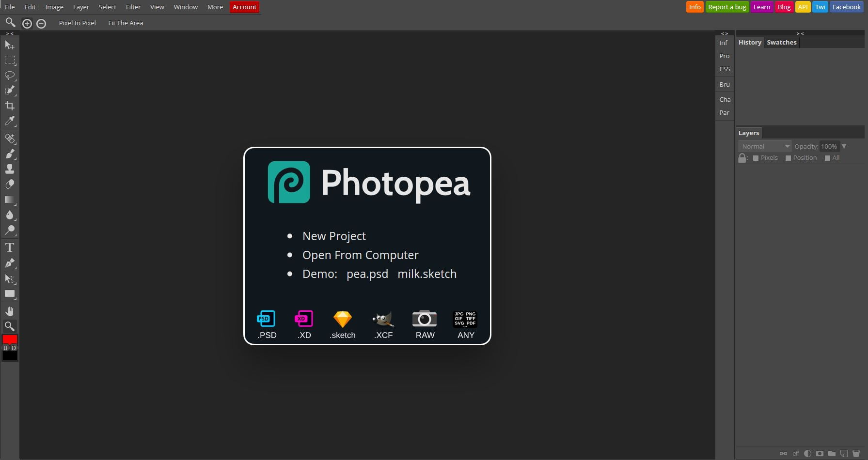The width and height of the screenshot is (868, 460).
Task: Select the Type tool
Action: pyautogui.click(x=10, y=248)
